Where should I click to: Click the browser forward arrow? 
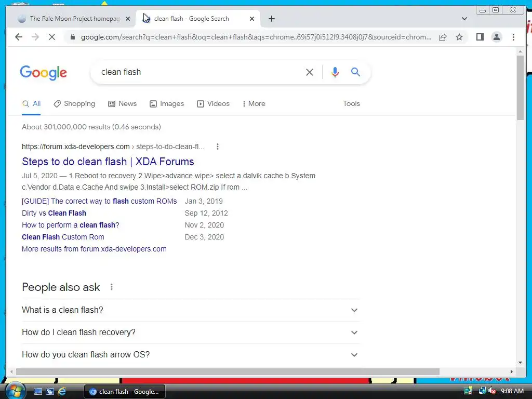(x=35, y=37)
